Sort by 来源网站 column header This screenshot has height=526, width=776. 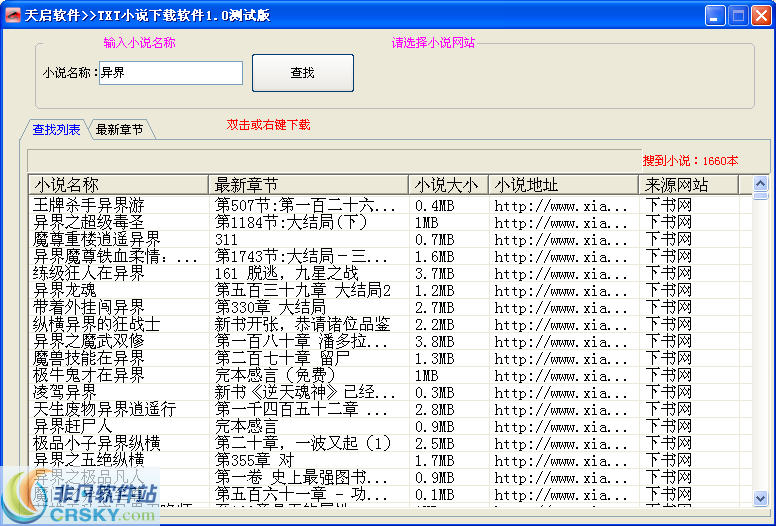point(688,185)
